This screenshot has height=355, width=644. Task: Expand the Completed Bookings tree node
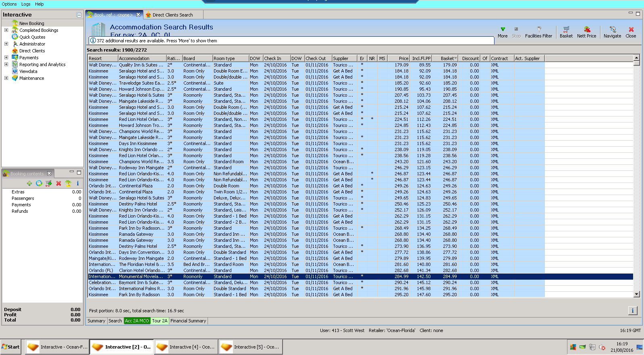tap(6, 30)
